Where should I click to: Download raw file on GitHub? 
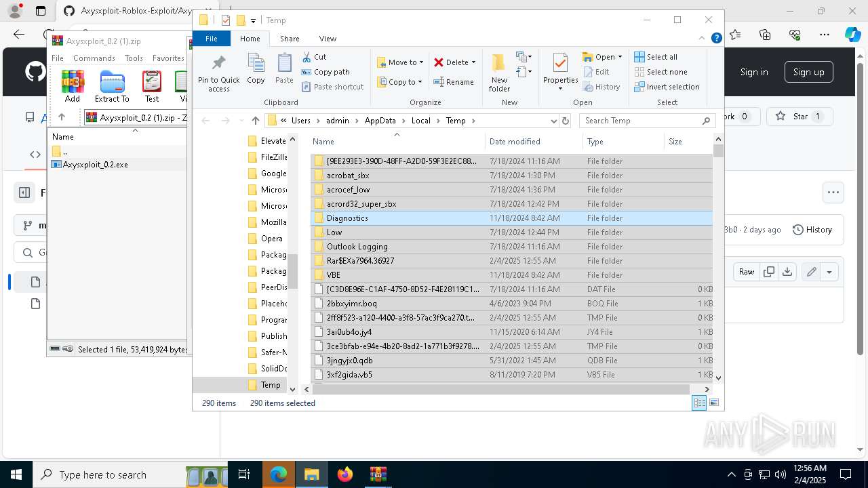[787, 272]
